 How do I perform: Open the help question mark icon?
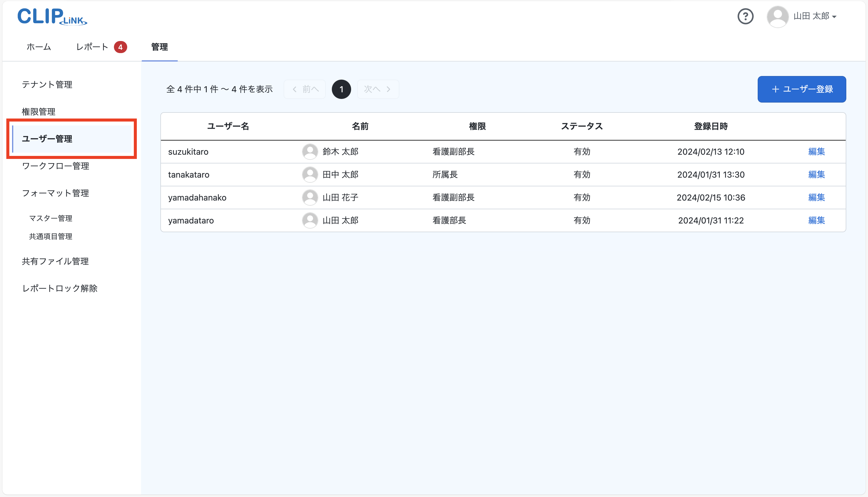tap(746, 16)
